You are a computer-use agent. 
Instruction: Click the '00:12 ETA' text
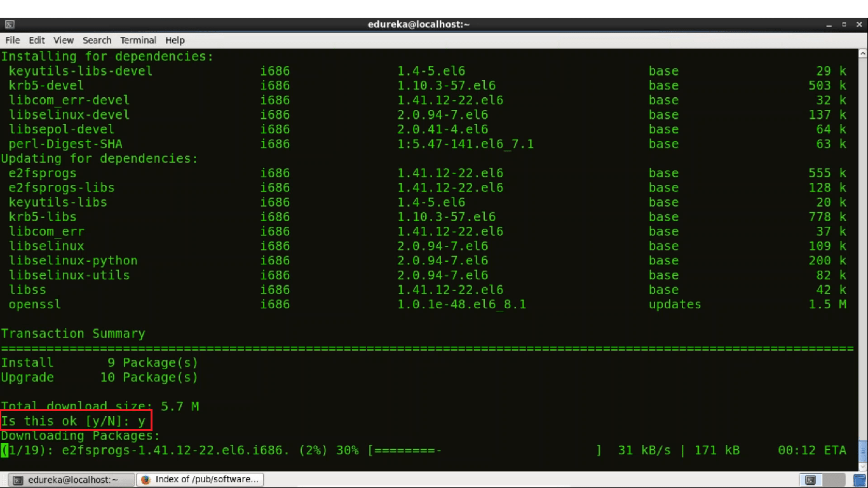pos(812,451)
